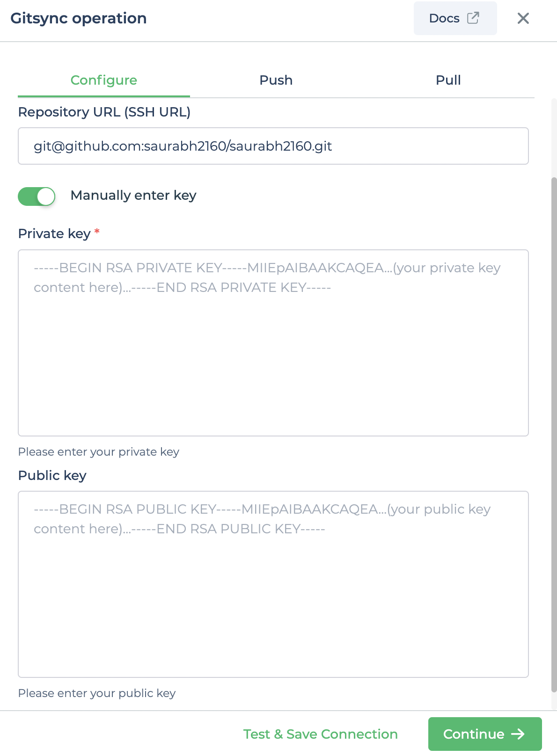Click the Private key required asterisk
Image resolution: width=557 pixels, height=756 pixels.
[97, 233]
